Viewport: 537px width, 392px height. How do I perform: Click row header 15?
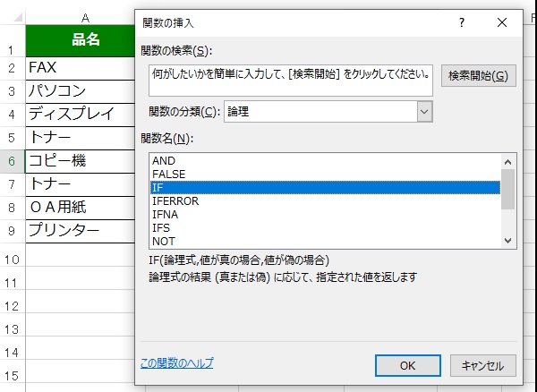[x=13, y=371]
